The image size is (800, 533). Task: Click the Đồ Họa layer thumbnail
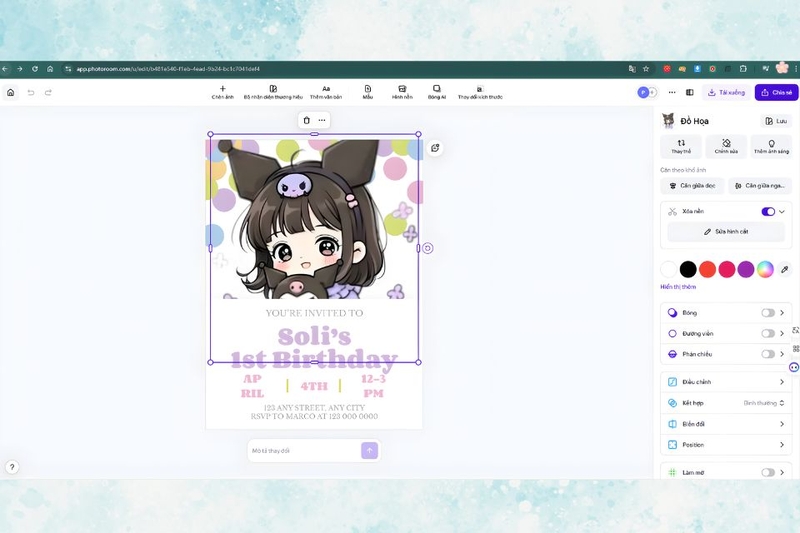coord(668,121)
